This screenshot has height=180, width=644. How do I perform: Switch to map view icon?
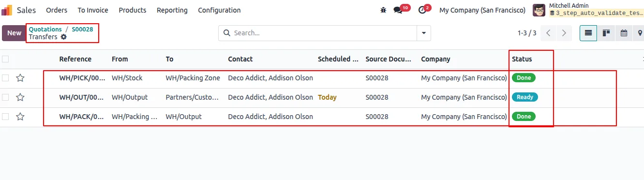[640, 33]
